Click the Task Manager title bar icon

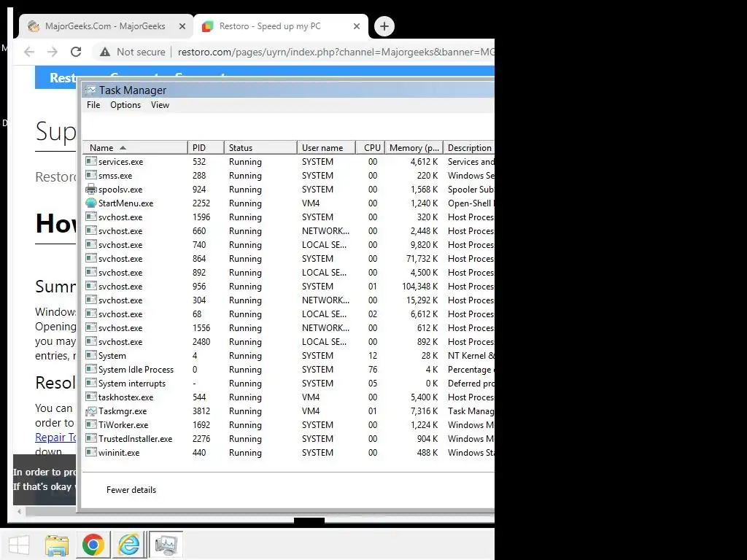tap(90, 90)
